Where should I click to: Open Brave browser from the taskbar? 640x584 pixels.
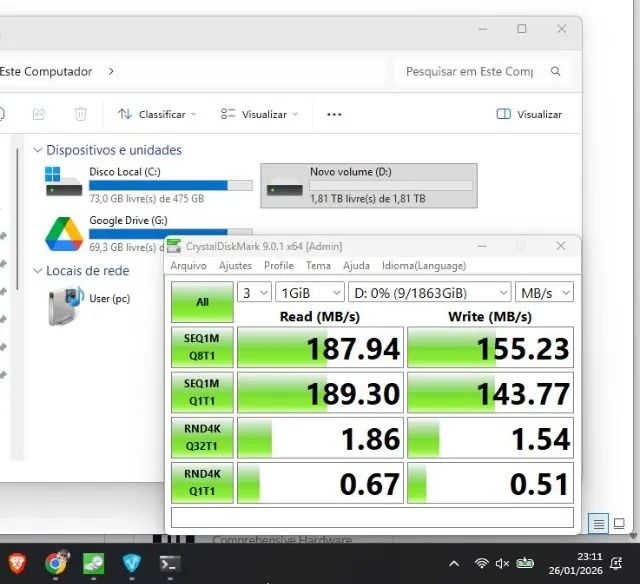click(18, 563)
